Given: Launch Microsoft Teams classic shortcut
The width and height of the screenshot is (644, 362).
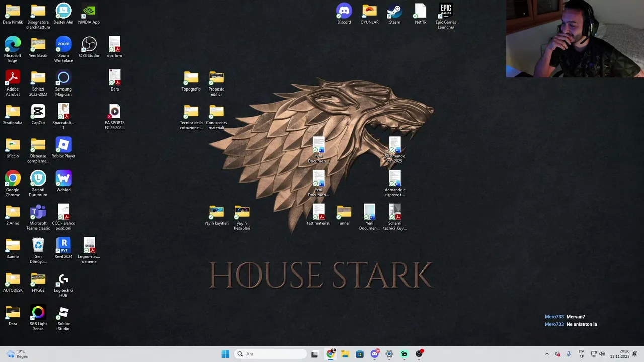Looking at the screenshot, I should tap(38, 218).
